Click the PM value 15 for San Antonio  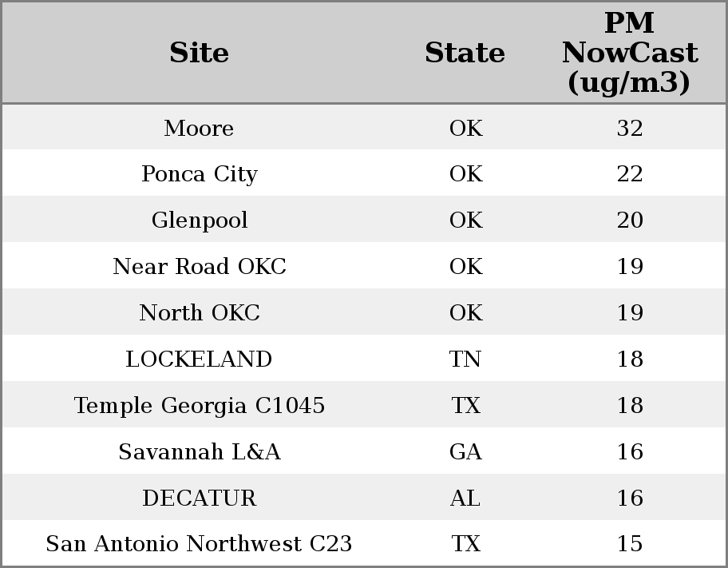click(x=629, y=544)
